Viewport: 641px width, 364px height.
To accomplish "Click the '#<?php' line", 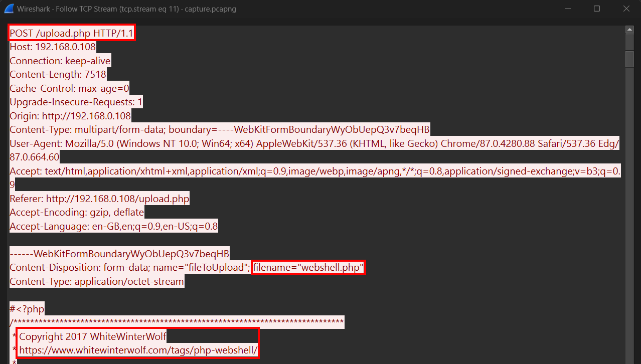I will pos(27,309).
